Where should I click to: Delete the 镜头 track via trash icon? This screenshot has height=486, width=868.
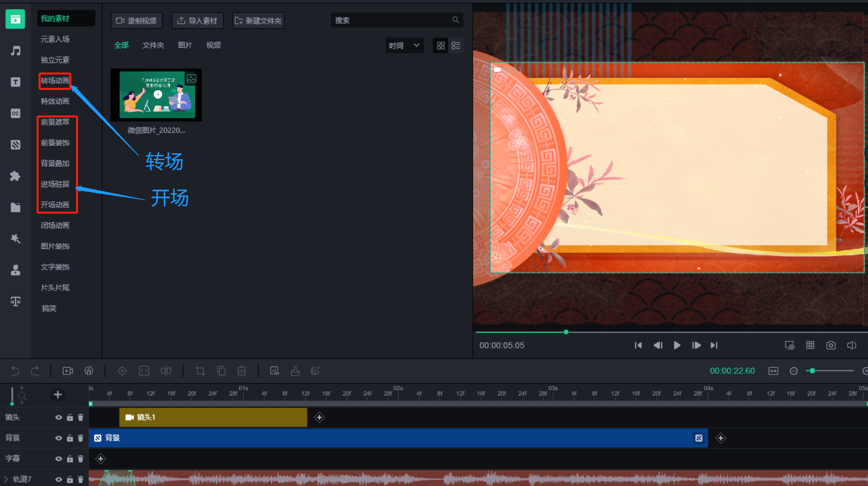click(x=80, y=417)
